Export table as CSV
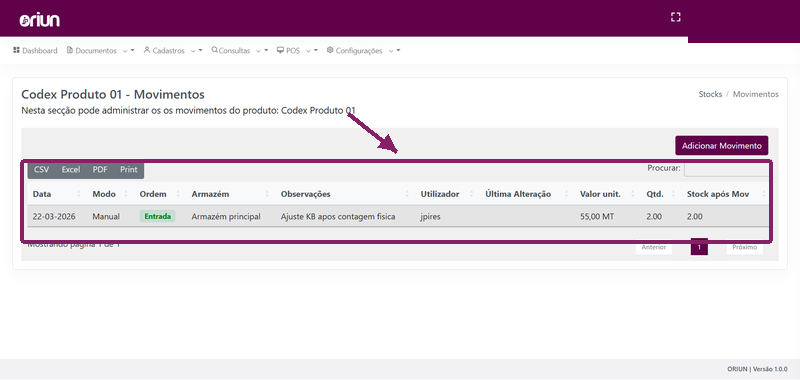The image size is (800, 380). click(x=41, y=170)
